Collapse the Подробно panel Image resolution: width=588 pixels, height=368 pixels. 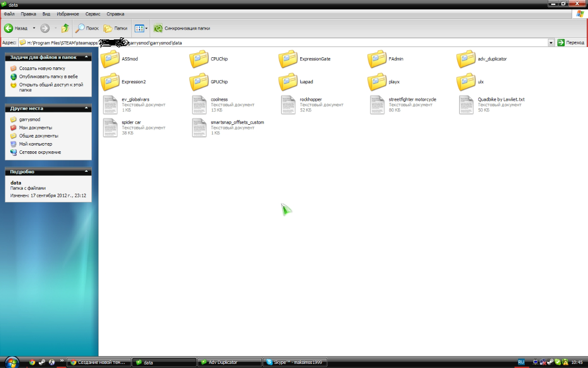86,172
